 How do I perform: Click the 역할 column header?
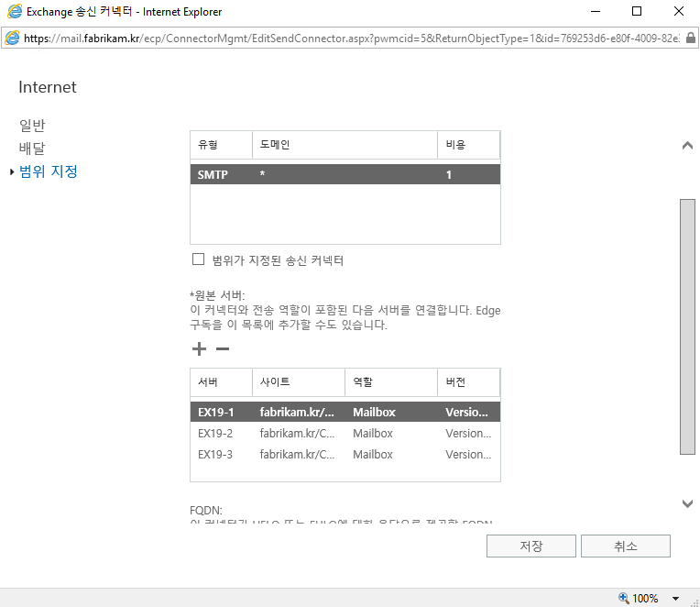(x=391, y=382)
